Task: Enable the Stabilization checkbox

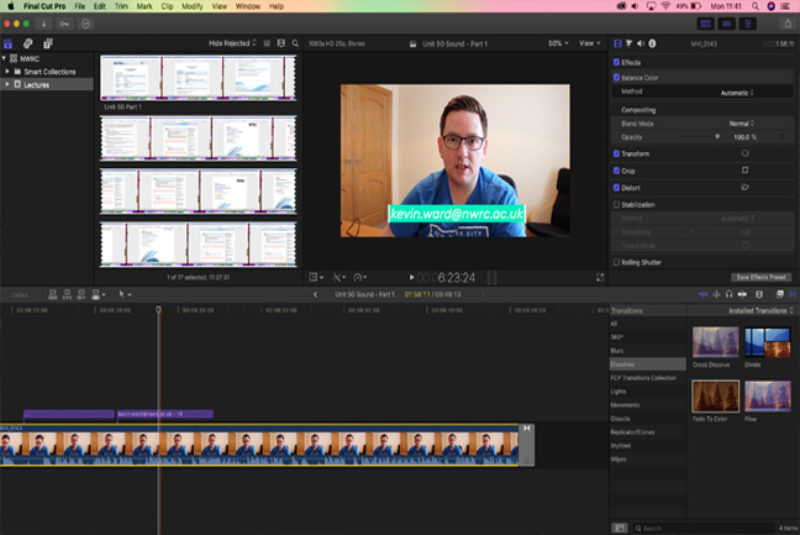Action: pos(616,204)
